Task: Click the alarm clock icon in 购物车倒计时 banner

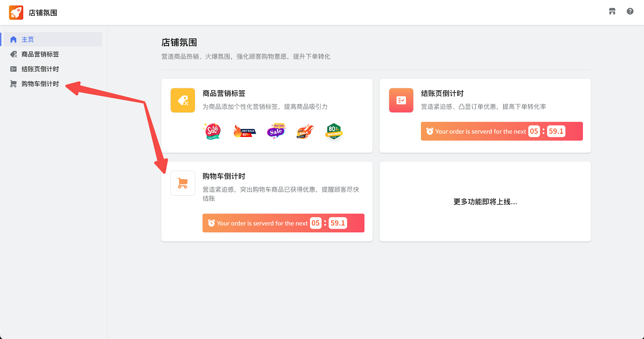Action: [211, 223]
